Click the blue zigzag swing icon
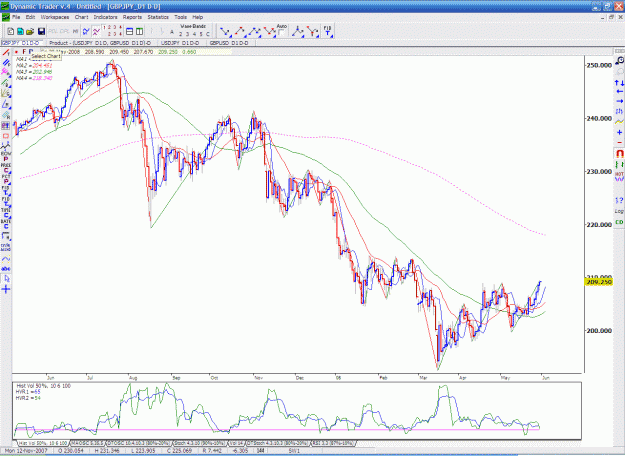 tap(86, 31)
